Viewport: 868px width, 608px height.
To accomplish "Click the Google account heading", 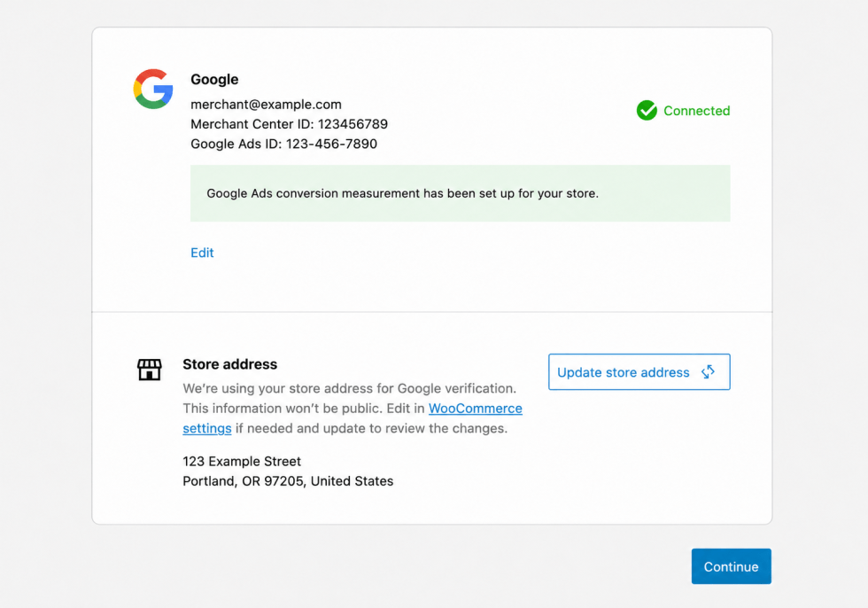I will (x=214, y=79).
